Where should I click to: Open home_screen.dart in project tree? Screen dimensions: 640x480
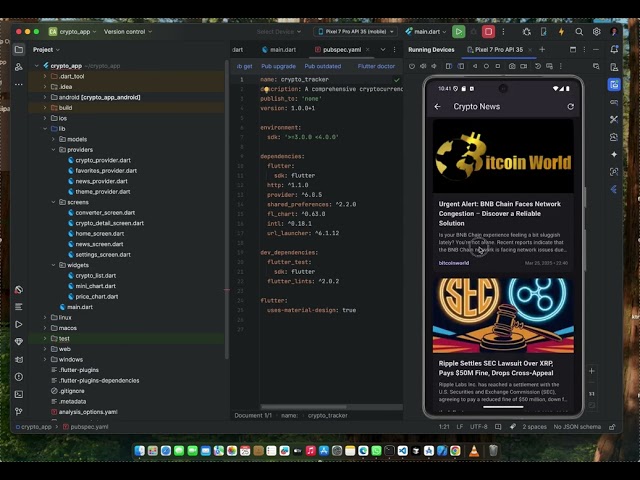pos(100,233)
